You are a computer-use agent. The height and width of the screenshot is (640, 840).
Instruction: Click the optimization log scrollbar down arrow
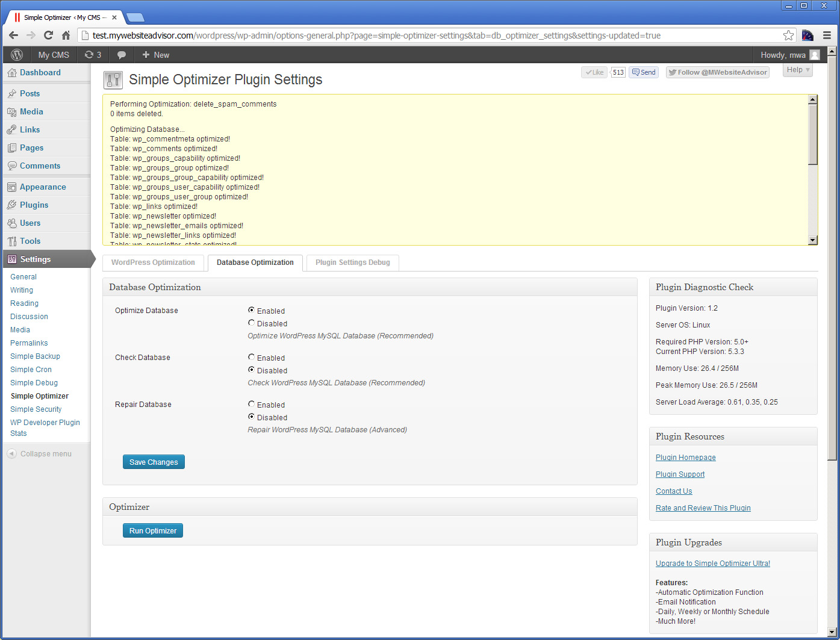click(x=813, y=240)
